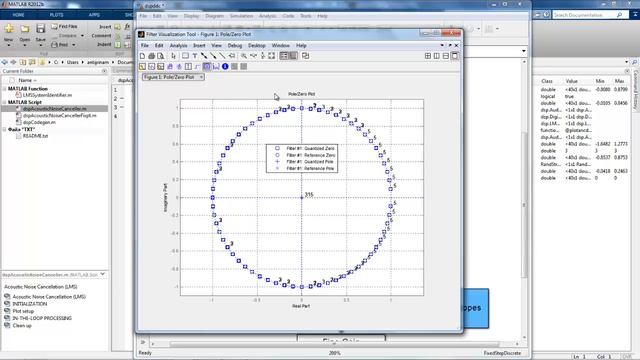Click the Quantized Zero legend entry
The image size is (640, 360).
[310, 149]
